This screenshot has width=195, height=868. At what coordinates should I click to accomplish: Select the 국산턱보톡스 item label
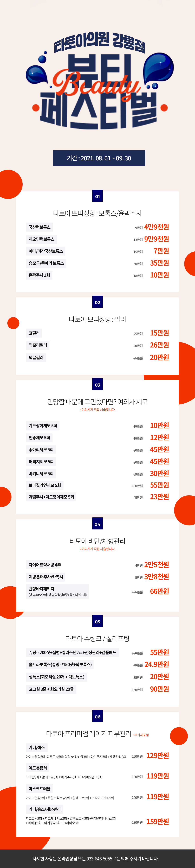click(40, 227)
